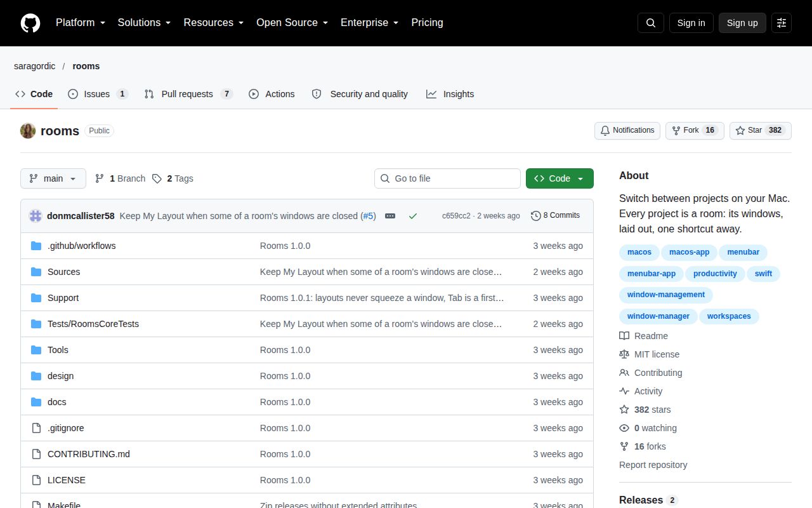Expand the green Code dropdown button
This screenshot has width=812, height=508.
(560, 178)
